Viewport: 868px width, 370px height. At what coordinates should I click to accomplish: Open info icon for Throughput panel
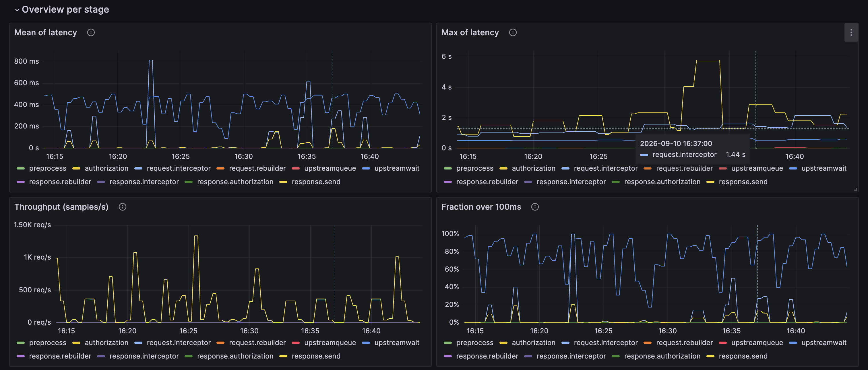(x=123, y=207)
